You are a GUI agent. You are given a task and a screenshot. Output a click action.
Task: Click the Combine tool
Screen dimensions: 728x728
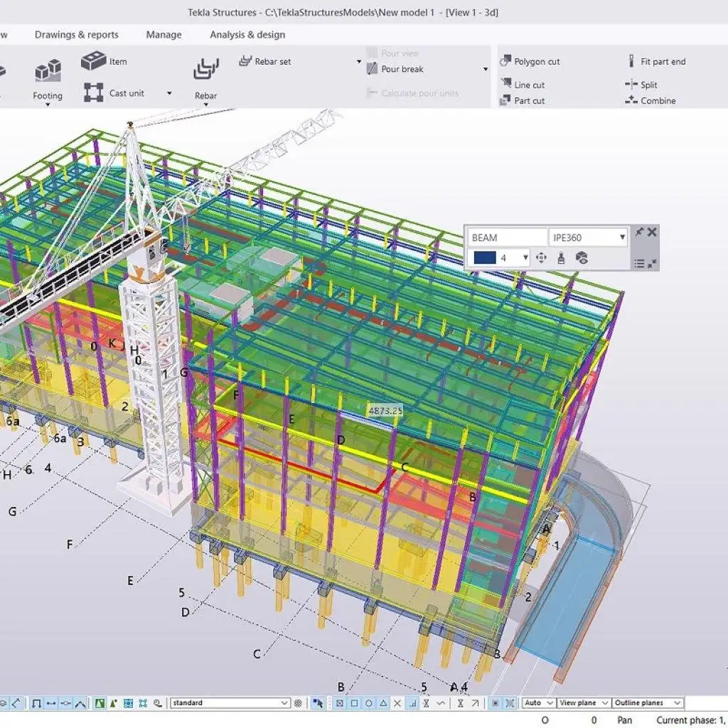tap(650, 100)
